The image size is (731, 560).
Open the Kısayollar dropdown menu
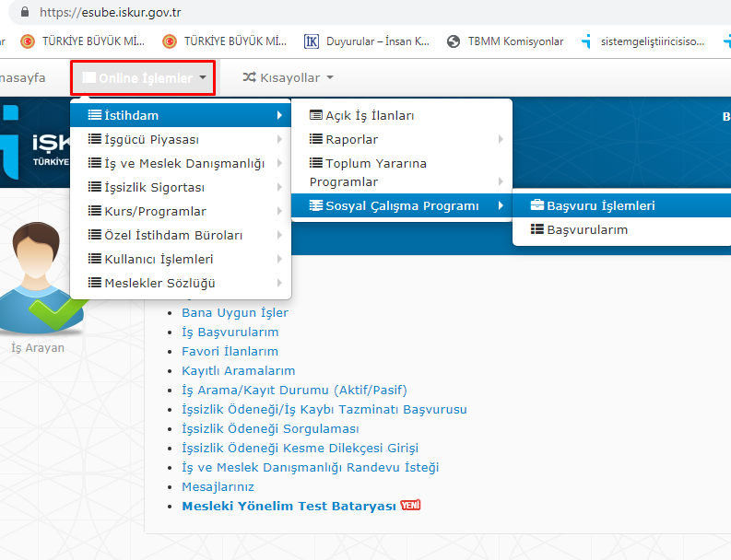tap(288, 78)
